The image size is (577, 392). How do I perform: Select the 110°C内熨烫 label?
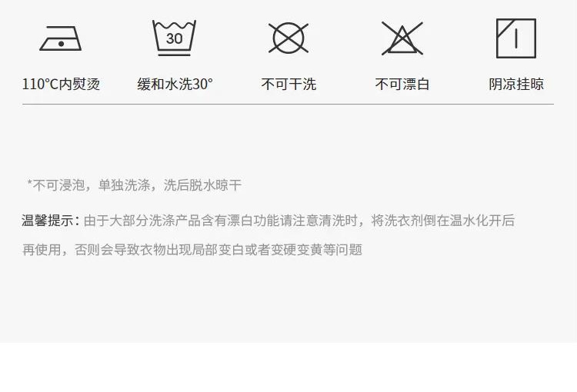pyautogui.click(x=61, y=85)
